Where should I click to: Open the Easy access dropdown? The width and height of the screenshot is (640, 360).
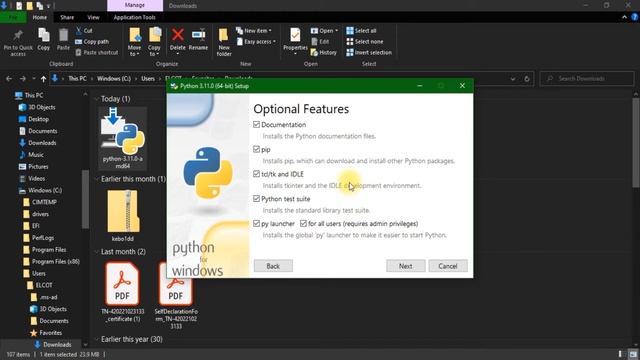[256, 42]
